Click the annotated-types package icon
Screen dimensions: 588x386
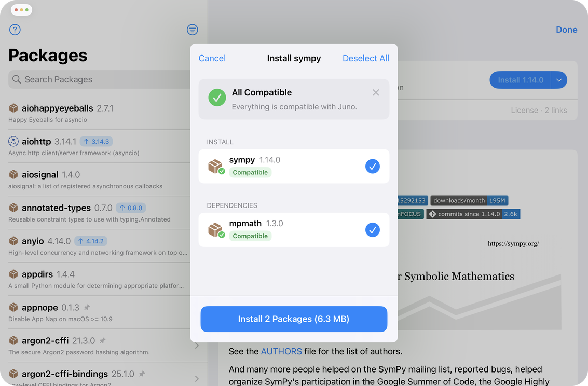[x=13, y=208]
